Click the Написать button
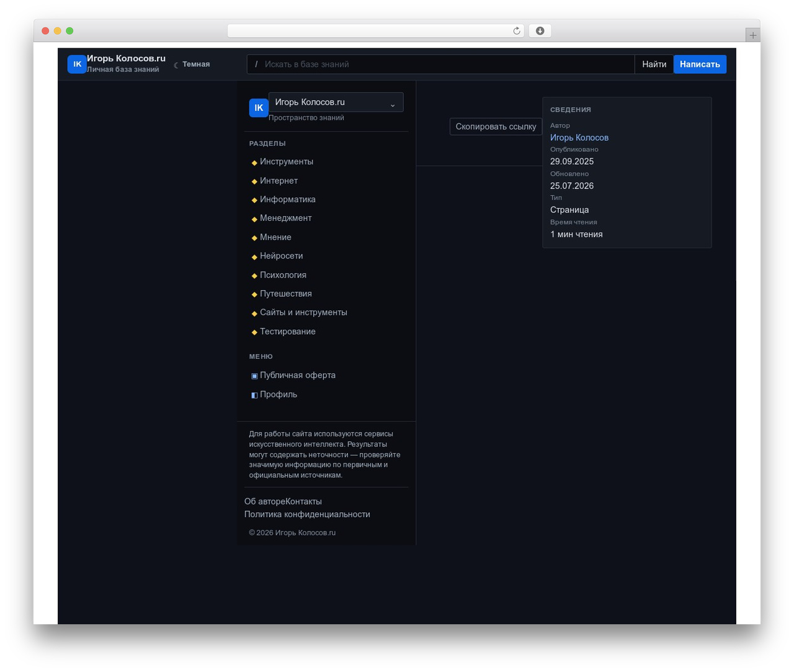 pos(700,64)
